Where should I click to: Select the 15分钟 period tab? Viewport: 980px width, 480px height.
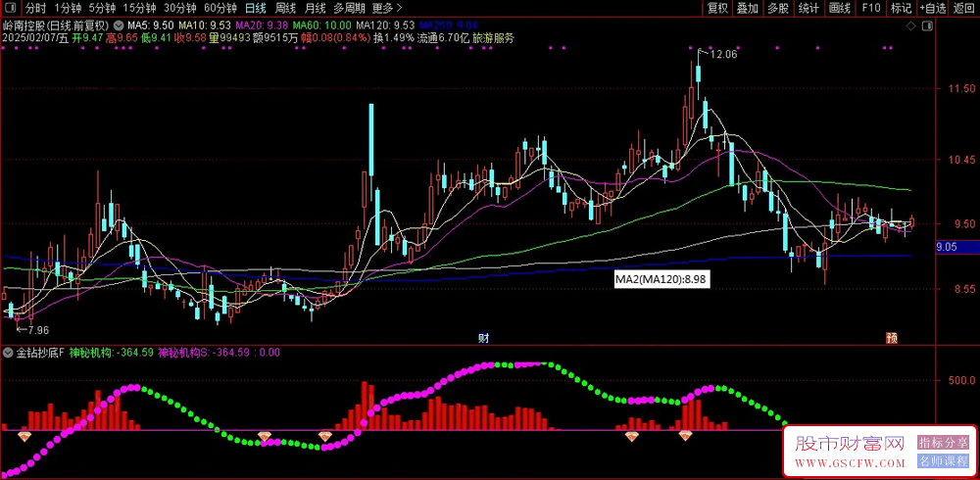[139, 8]
